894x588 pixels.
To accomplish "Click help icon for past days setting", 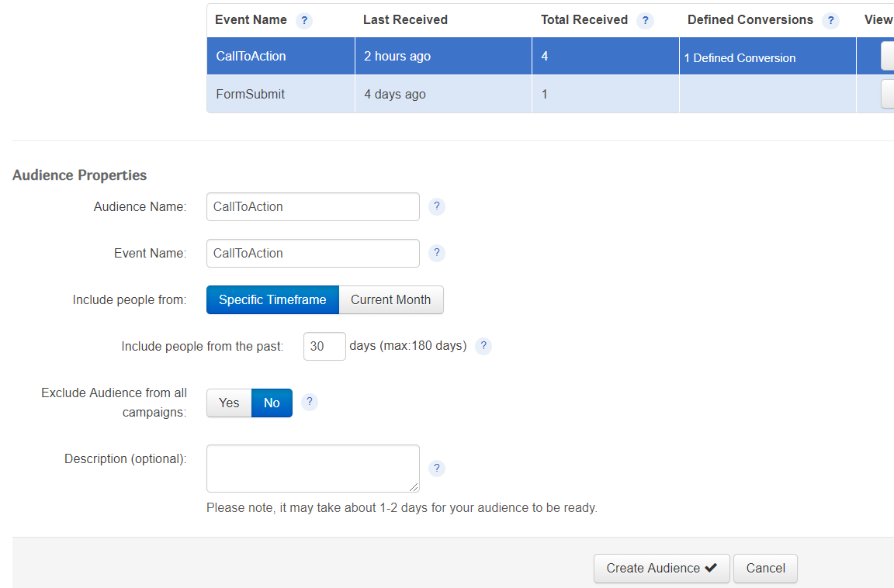I will (483, 346).
